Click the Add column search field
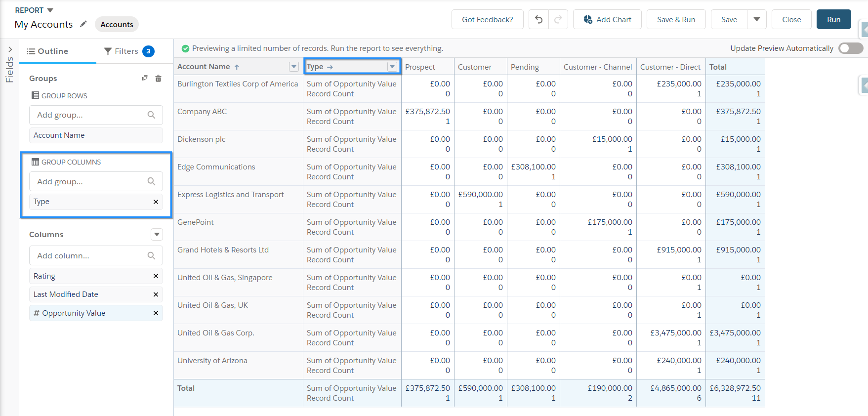The image size is (868, 416). click(x=96, y=256)
